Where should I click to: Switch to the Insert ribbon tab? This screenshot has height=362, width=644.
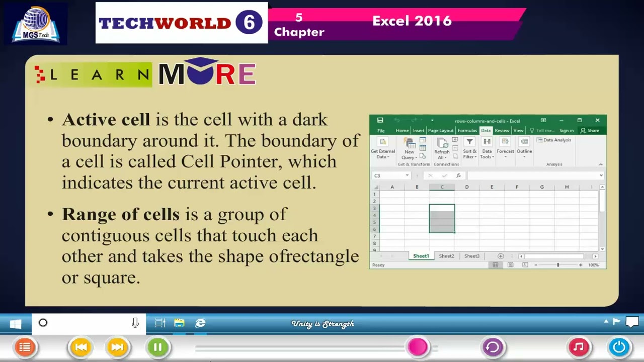(419, 131)
